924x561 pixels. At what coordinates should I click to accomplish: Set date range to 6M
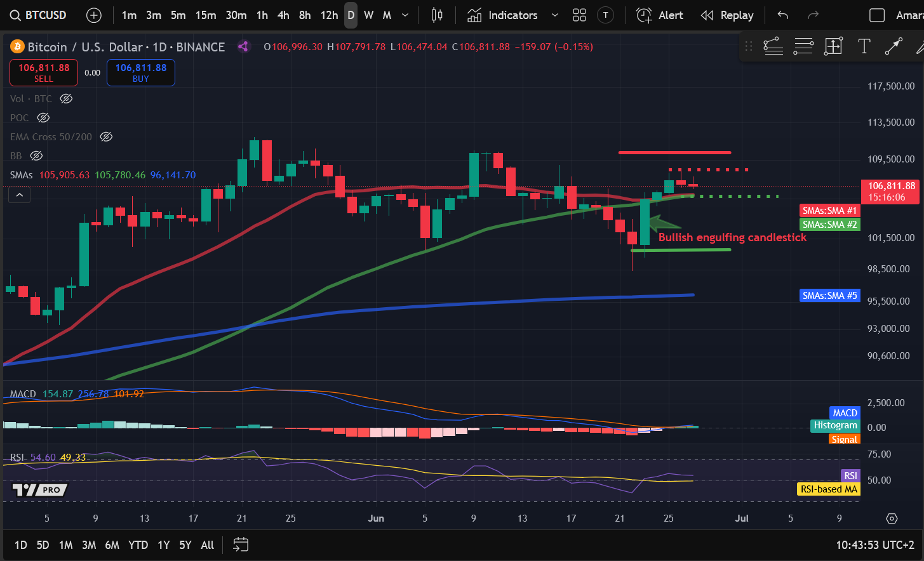112,545
